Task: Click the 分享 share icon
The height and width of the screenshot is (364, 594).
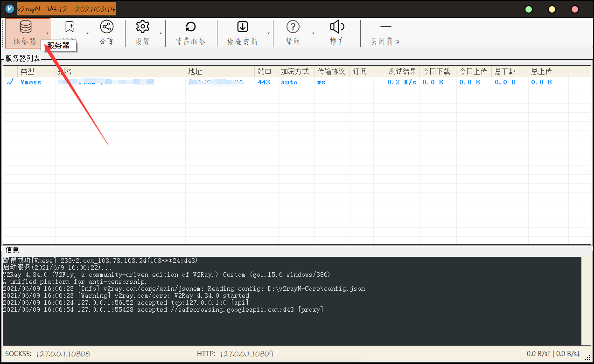Action: (106, 27)
